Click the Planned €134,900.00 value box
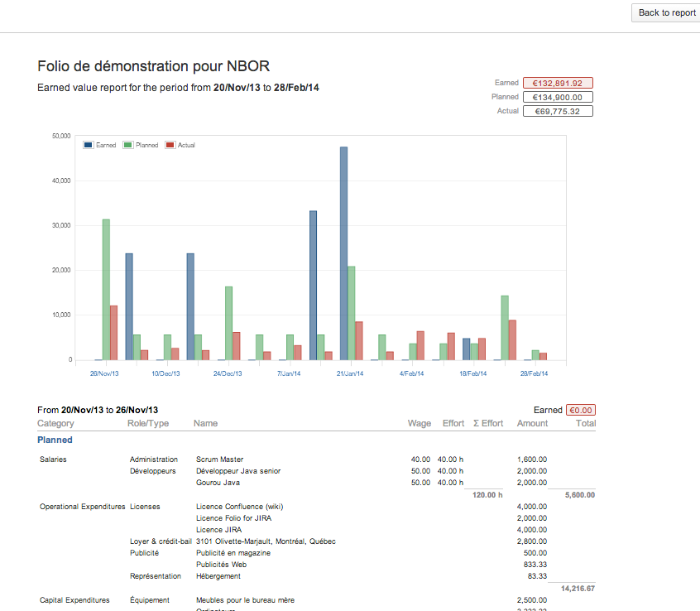700x611 pixels. pyautogui.click(x=558, y=97)
